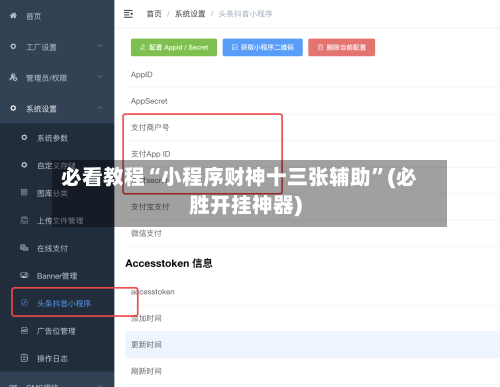
Task: Click the Banner管理 image icon
Action: pyautogui.click(x=24, y=275)
